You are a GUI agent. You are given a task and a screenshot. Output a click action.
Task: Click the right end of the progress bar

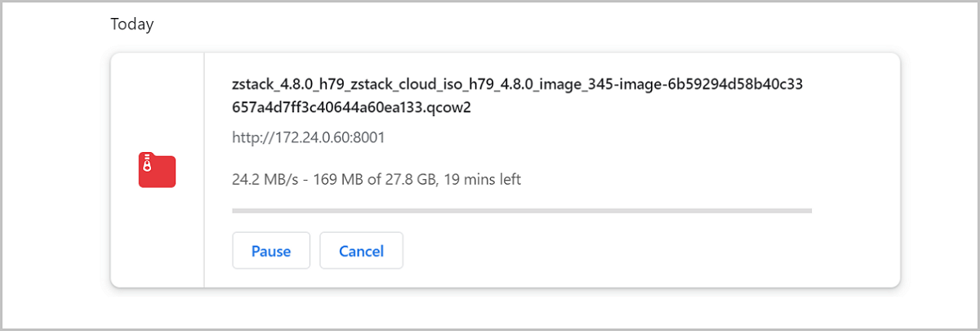(808, 211)
